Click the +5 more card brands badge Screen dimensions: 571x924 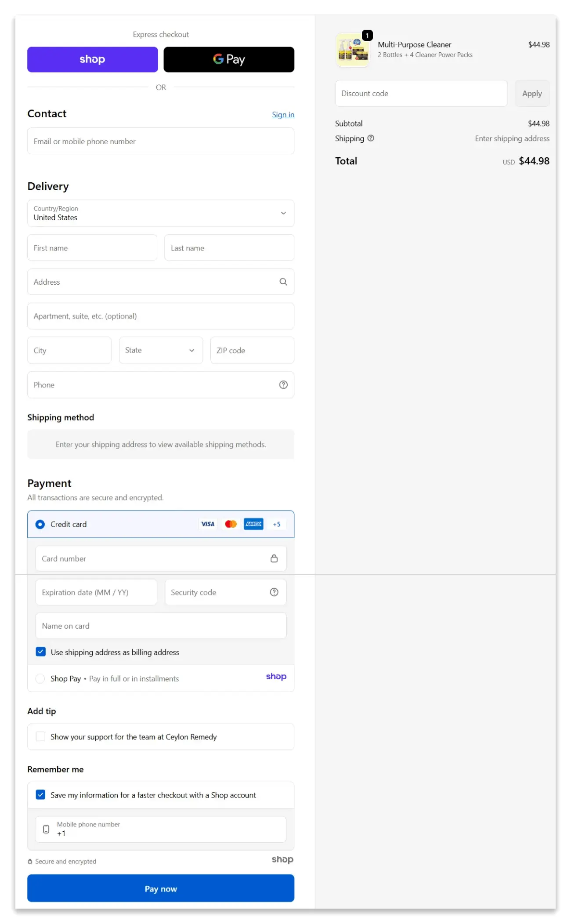pos(277,524)
